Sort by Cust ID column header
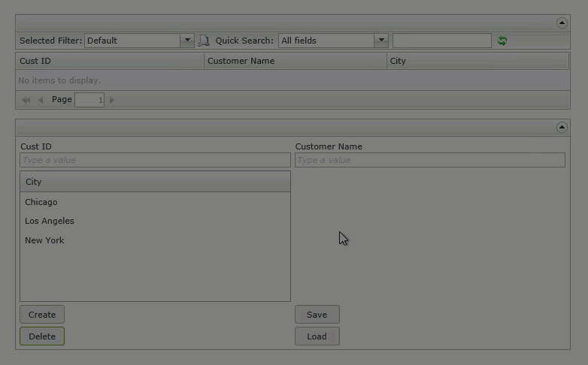Image resolution: width=588 pixels, height=365 pixels. 110,61
